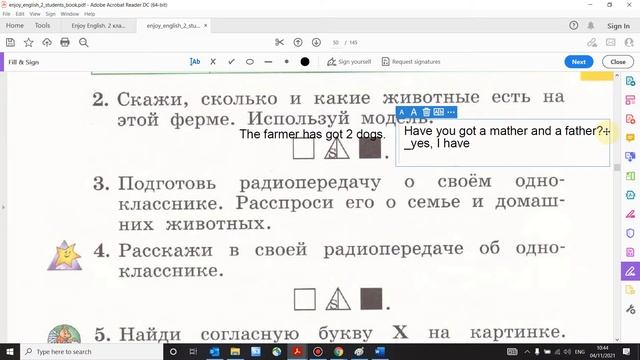
Task: Open the File menu
Action: pos(7,14)
